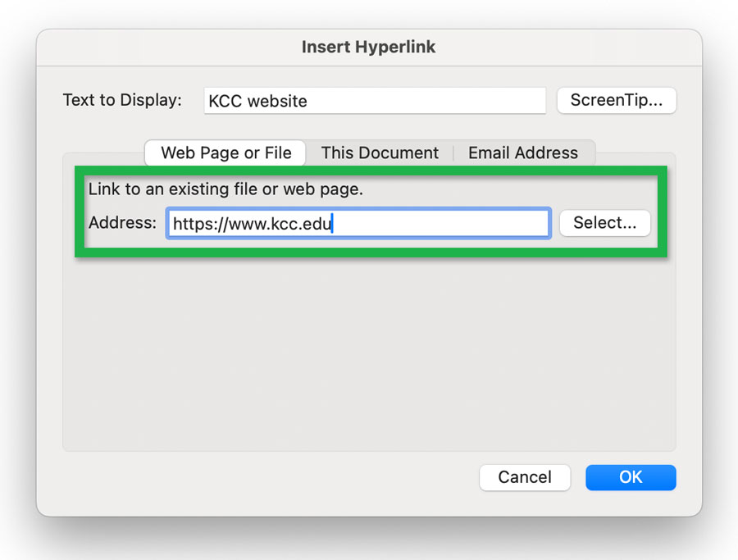Select the Web Page or File tab
This screenshot has height=560, width=738.
pyautogui.click(x=225, y=153)
